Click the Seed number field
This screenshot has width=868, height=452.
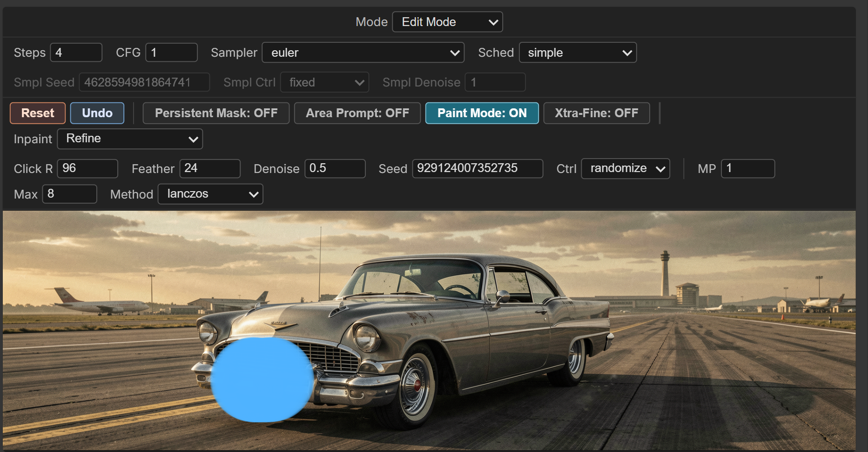pos(478,168)
